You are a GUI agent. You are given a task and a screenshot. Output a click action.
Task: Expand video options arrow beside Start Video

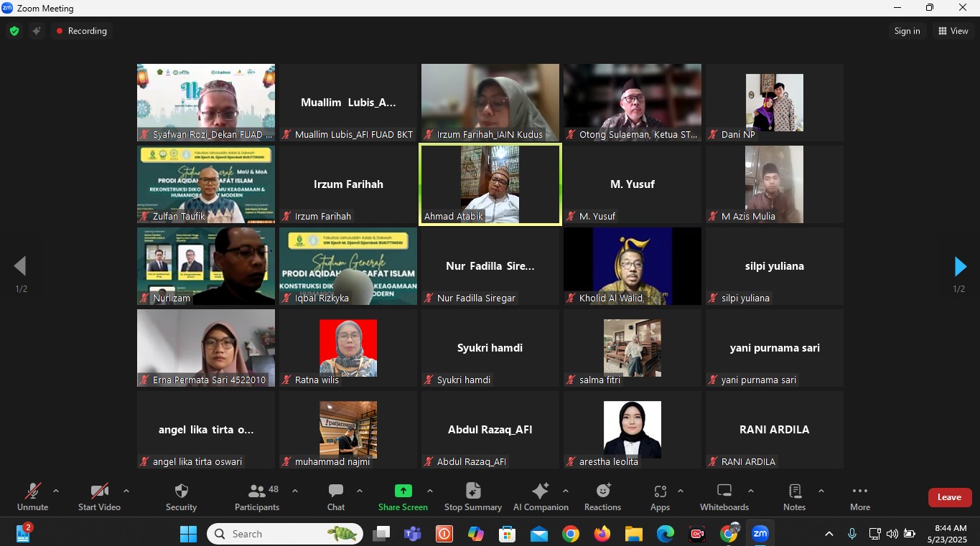(x=126, y=491)
